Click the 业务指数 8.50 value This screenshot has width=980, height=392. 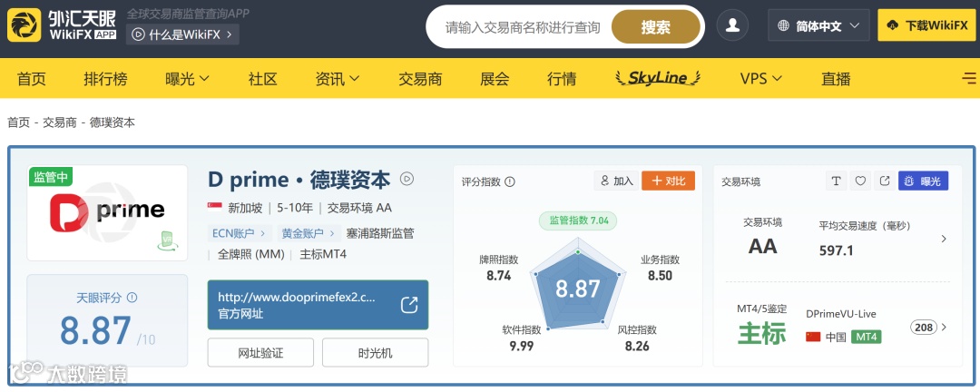[x=660, y=275]
